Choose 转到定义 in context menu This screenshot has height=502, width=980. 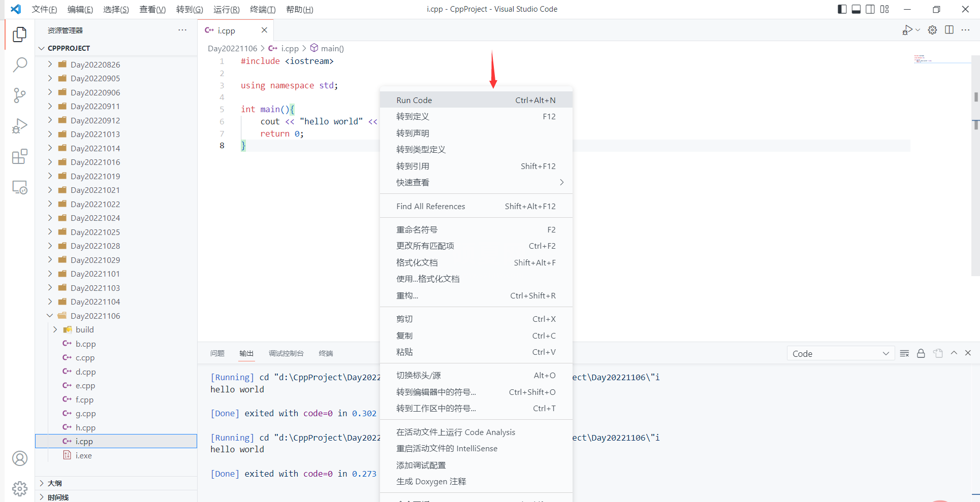tap(476, 116)
